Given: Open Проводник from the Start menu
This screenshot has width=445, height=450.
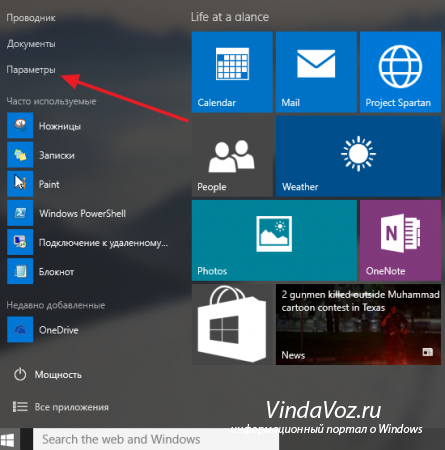Looking at the screenshot, I should (31, 18).
